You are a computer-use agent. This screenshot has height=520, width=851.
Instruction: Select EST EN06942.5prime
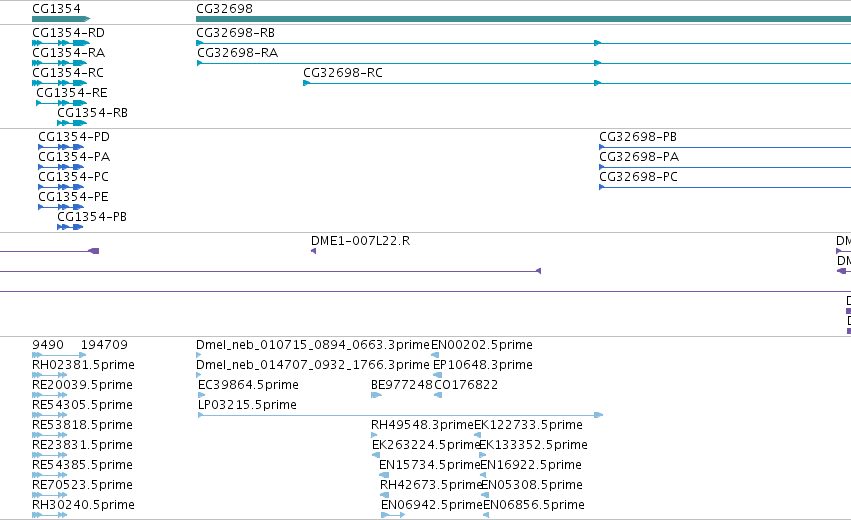tap(431, 505)
